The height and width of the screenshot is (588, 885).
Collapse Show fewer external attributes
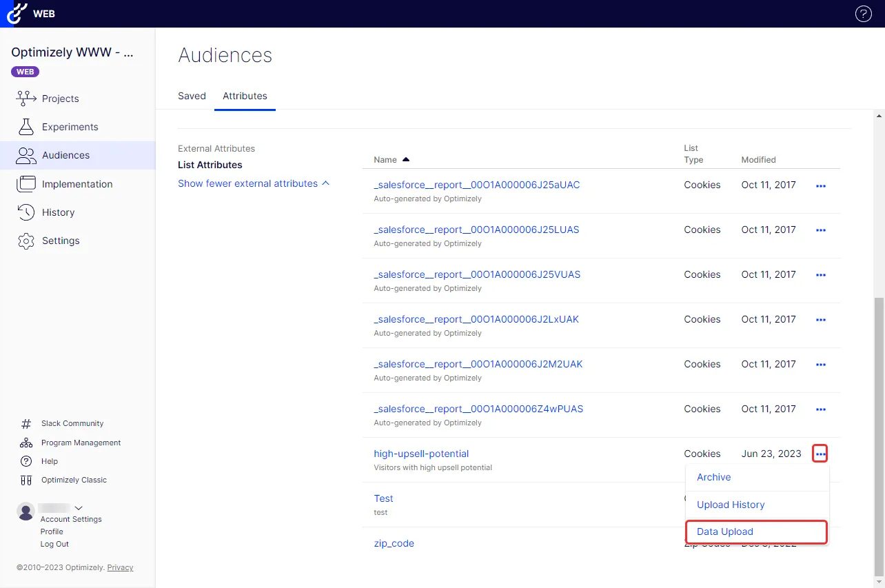tap(254, 183)
